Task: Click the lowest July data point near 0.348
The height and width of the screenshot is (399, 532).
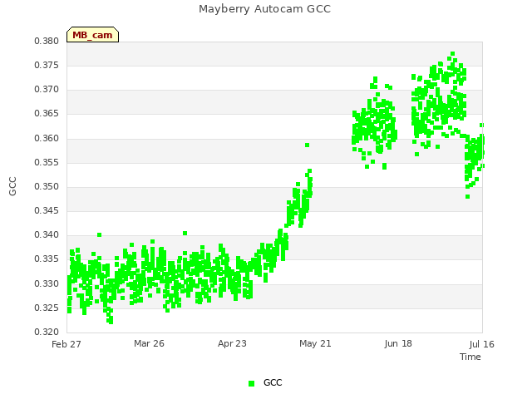Action: 467,197
